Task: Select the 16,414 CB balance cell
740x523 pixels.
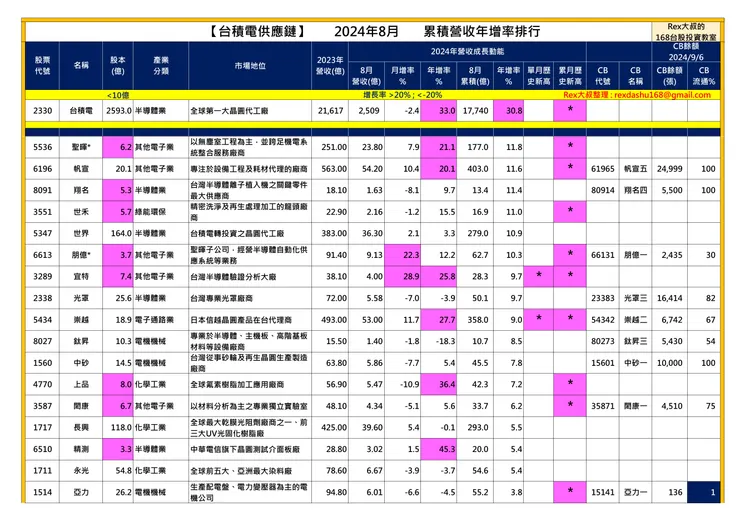Action: [x=669, y=298]
